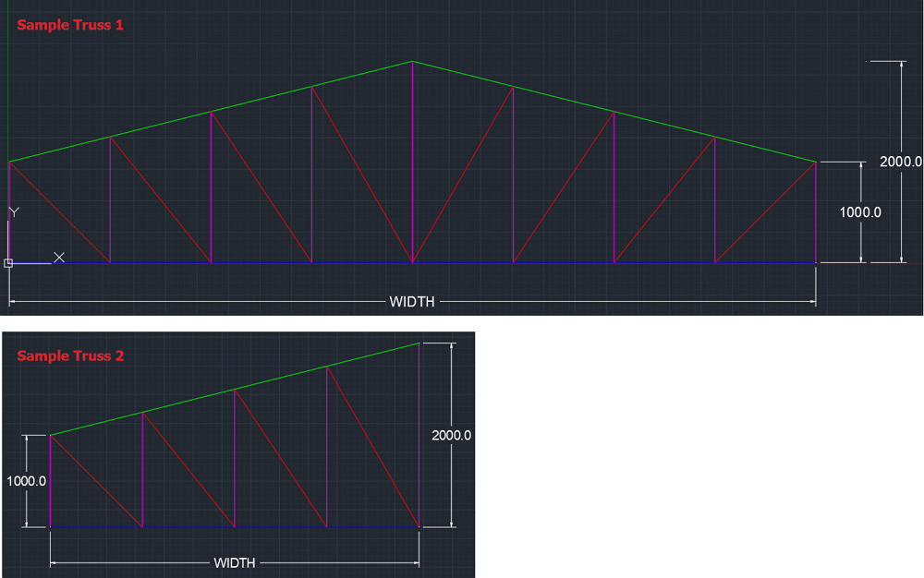This screenshot has width=924, height=578.
Task: Select the 'Sample Truss 1' title text
Action: tap(70, 25)
